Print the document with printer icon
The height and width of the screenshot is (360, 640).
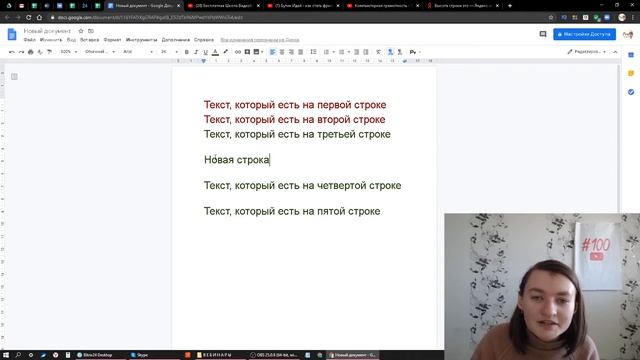click(x=31, y=52)
